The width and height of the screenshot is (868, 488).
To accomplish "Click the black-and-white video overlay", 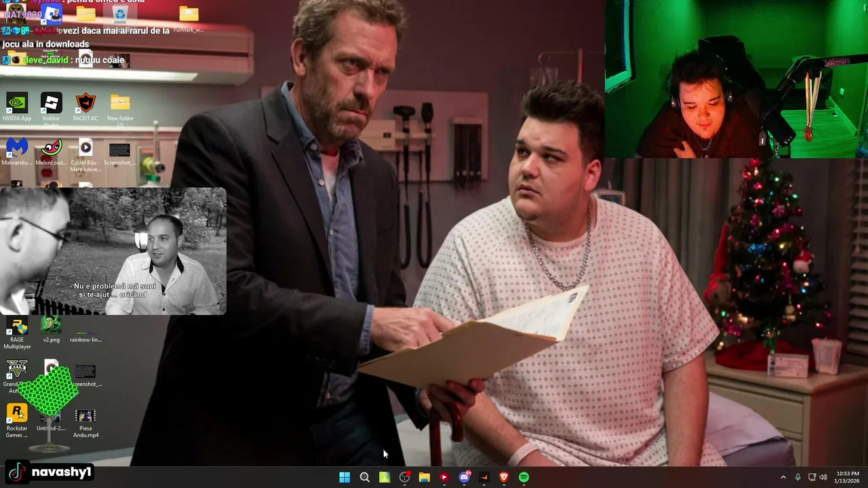I will pyautogui.click(x=113, y=251).
